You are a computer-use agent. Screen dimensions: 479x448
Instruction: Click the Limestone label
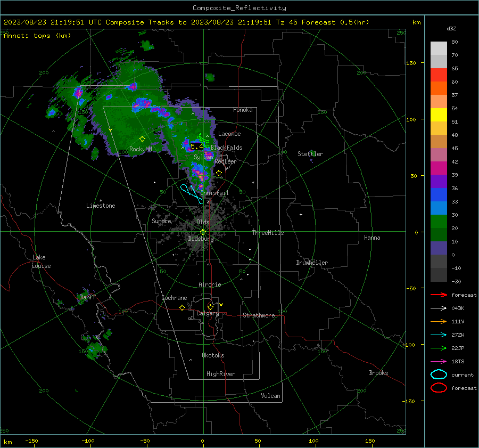click(101, 206)
